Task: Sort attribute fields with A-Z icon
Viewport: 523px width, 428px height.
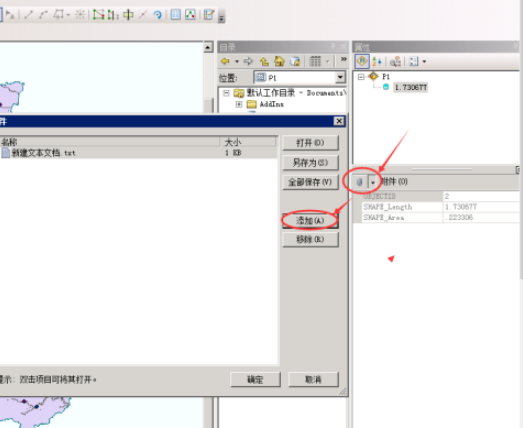Action: point(377,61)
